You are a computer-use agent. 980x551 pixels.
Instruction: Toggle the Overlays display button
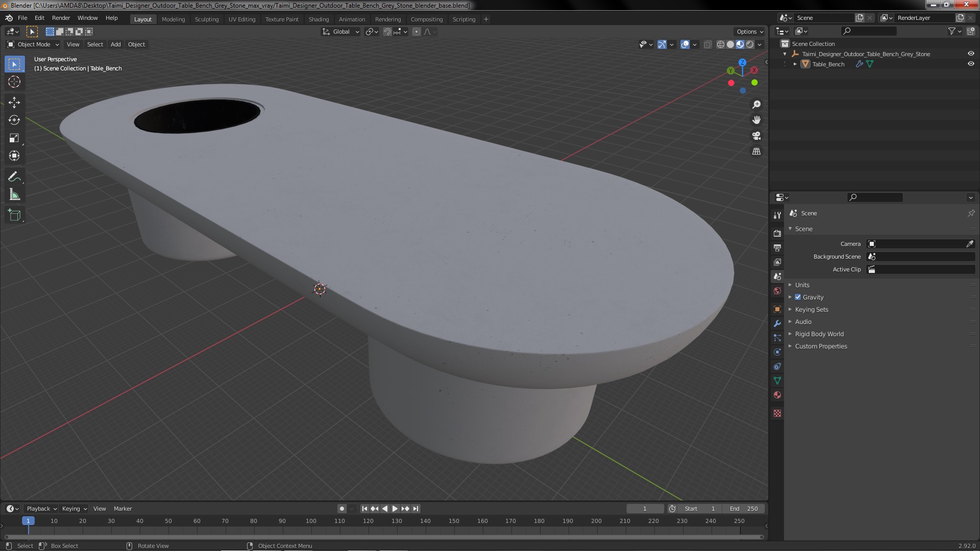tap(685, 44)
